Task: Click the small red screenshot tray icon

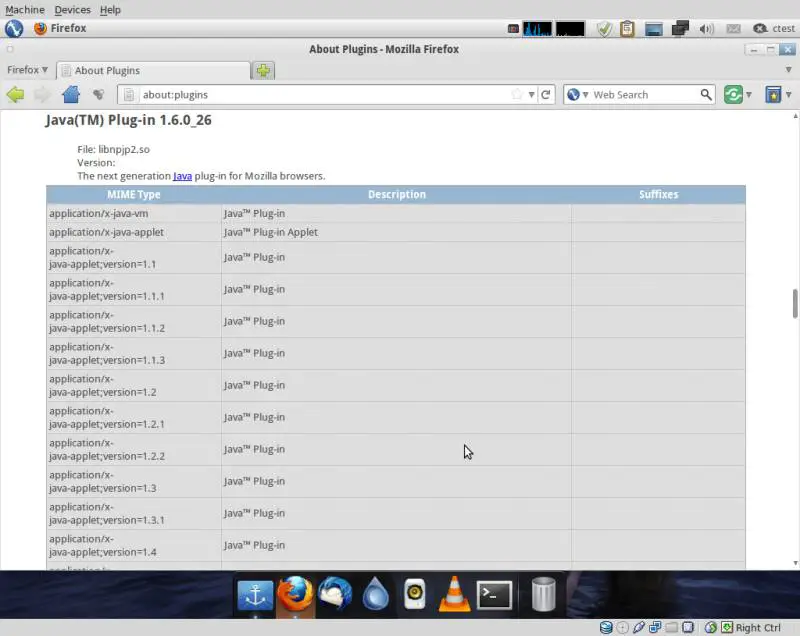Action: (x=513, y=29)
